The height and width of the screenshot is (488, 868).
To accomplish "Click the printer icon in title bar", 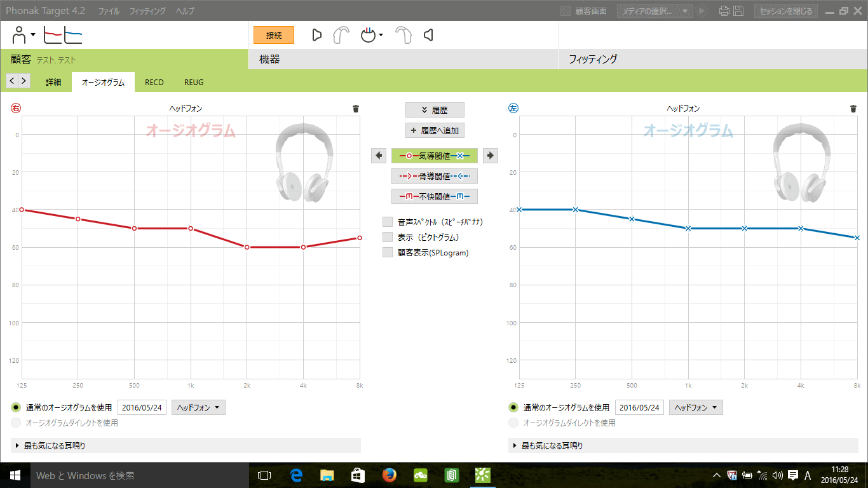I will [724, 11].
